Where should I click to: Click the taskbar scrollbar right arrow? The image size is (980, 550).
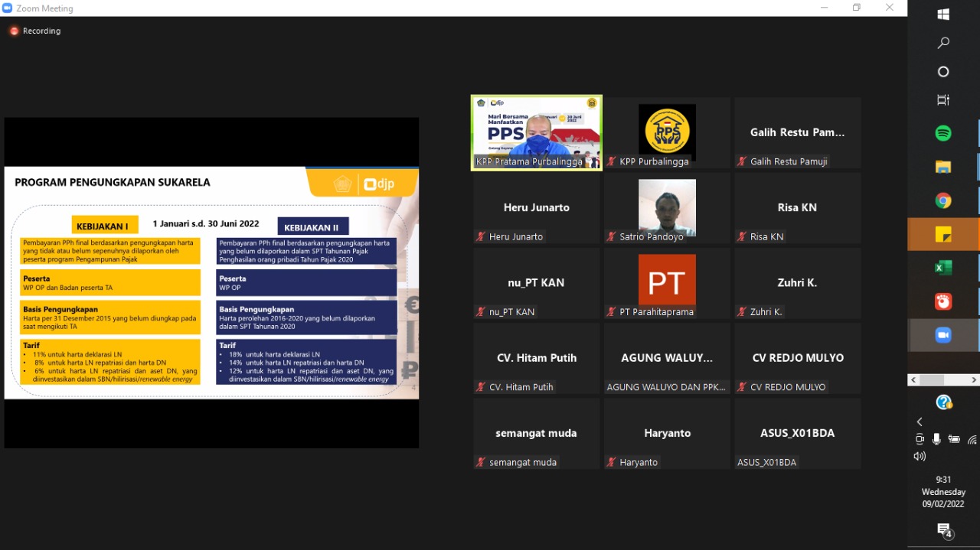point(974,380)
